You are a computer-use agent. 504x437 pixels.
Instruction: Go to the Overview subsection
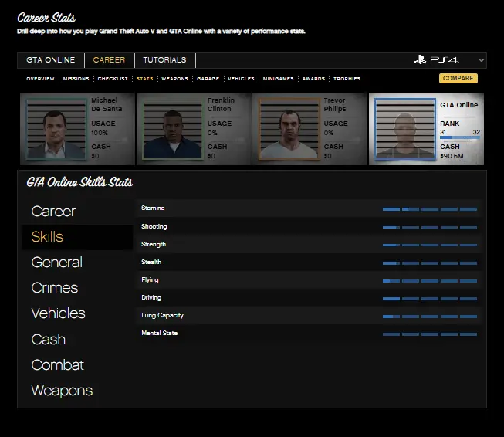point(40,79)
